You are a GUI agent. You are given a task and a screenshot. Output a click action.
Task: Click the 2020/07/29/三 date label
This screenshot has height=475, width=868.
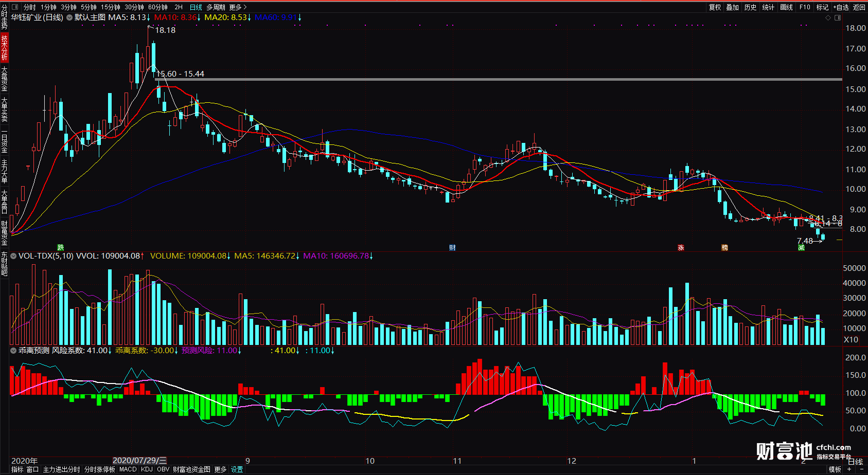click(139, 461)
